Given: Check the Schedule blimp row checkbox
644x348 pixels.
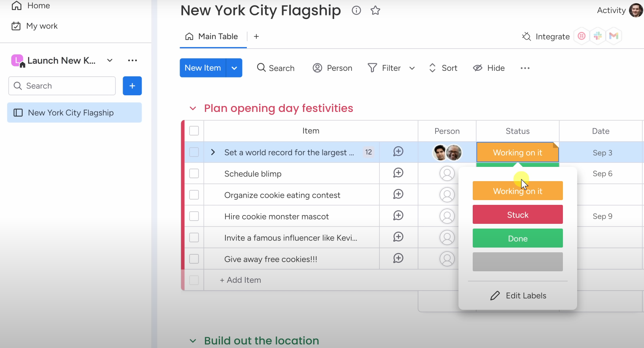Looking at the screenshot, I should 194,174.
